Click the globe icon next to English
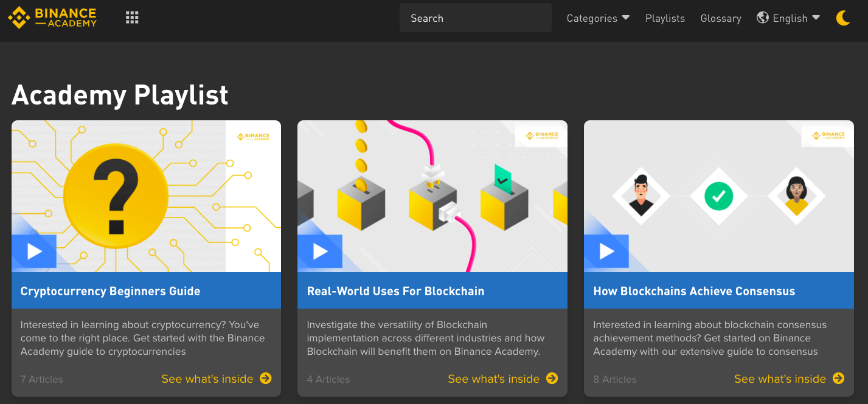The width and height of the screenshot is (868, 404). click(763, 18)
